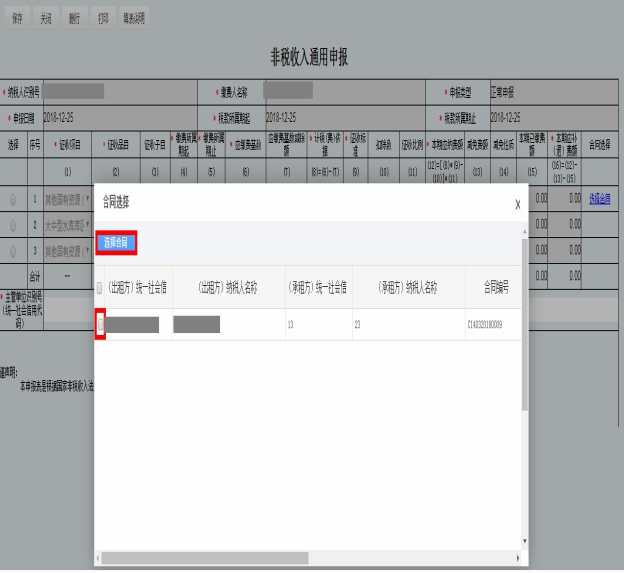Click the dialog's vertical scrollbar thumb
Image resolution: width=624 pixels, height=573 pixels.
525,324
